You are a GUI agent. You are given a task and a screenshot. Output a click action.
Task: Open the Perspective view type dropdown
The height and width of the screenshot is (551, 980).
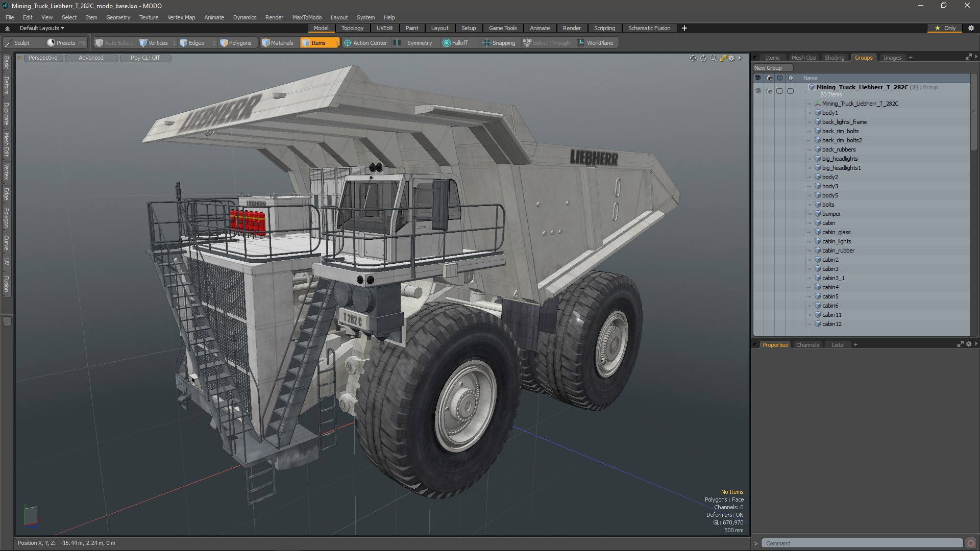click(x=43, y=58)
